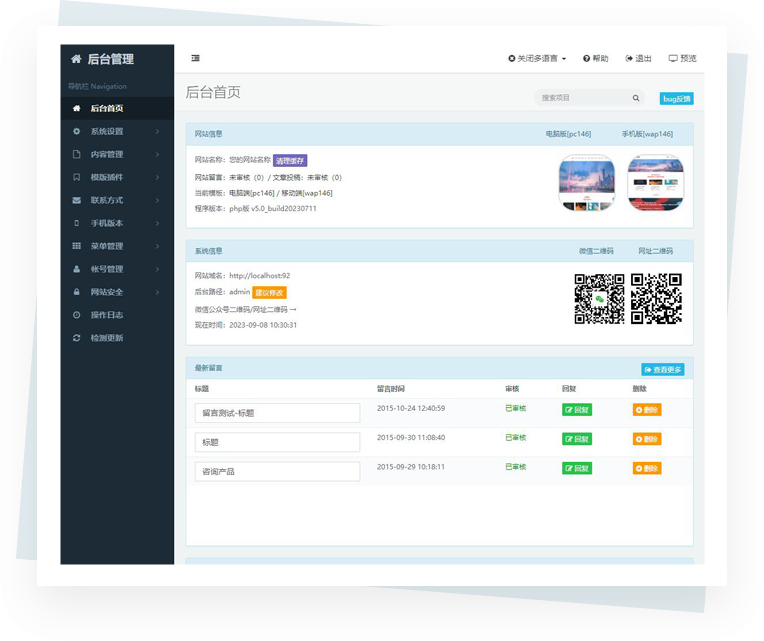This screenshot has height=641, width=764.
Task: Expand the 内容管理 sidebar section
Action: 115,154
